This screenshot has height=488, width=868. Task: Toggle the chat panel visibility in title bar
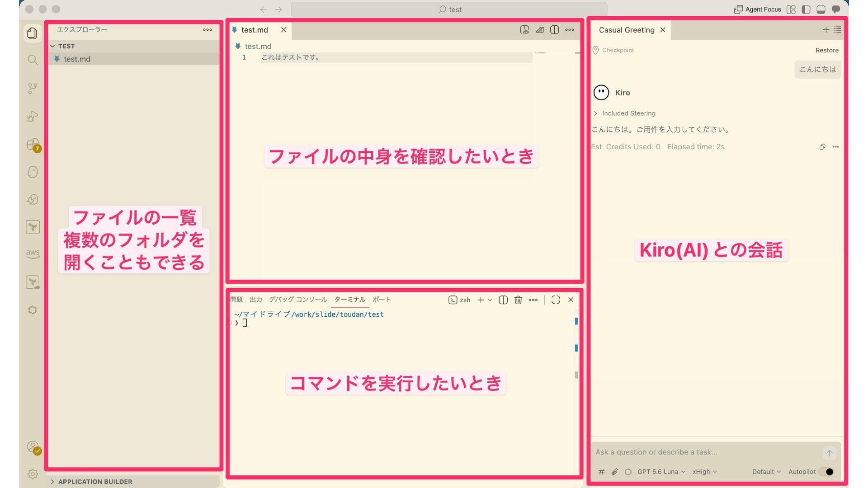(836, 9)
